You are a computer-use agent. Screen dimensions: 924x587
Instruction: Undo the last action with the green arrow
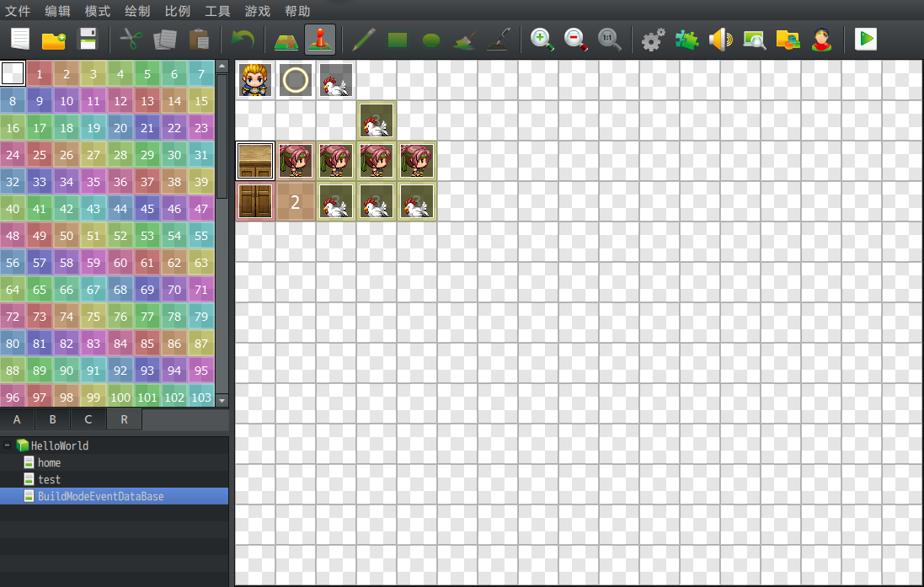(243, 40)
